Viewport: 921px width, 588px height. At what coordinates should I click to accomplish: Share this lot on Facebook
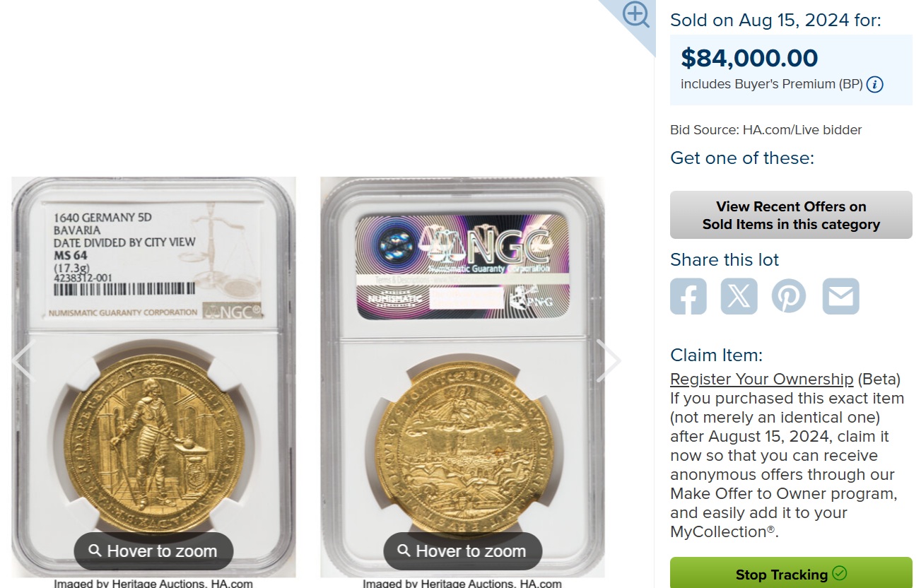tap(688, 296)
